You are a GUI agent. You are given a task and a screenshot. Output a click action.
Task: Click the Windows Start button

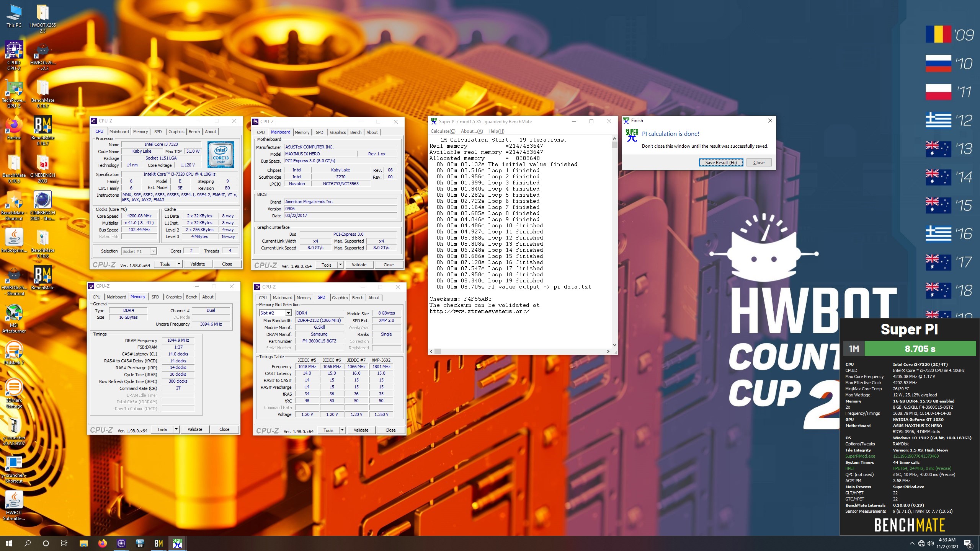point(9,543)
